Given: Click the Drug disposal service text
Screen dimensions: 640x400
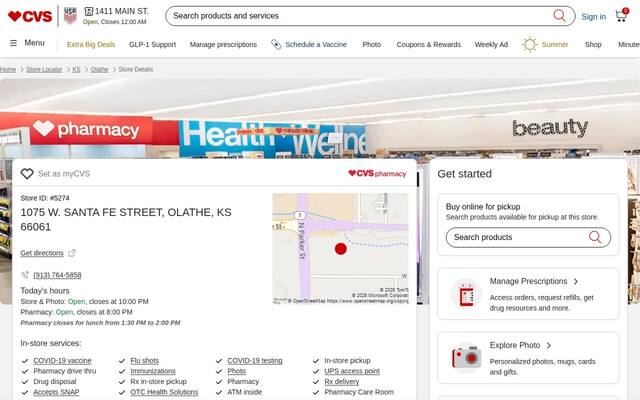Looking at the screenshot, I should click(x=55, y=382).
